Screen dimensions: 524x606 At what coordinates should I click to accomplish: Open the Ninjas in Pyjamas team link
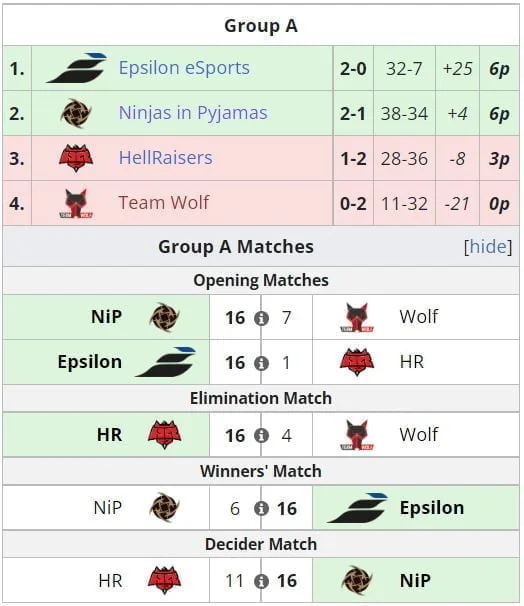tap(193, 113)
